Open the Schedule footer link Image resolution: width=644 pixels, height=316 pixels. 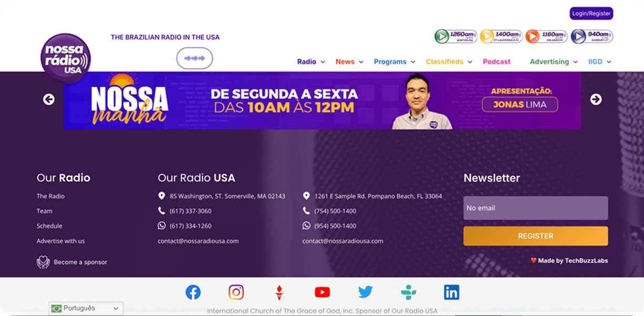point(49,226)
